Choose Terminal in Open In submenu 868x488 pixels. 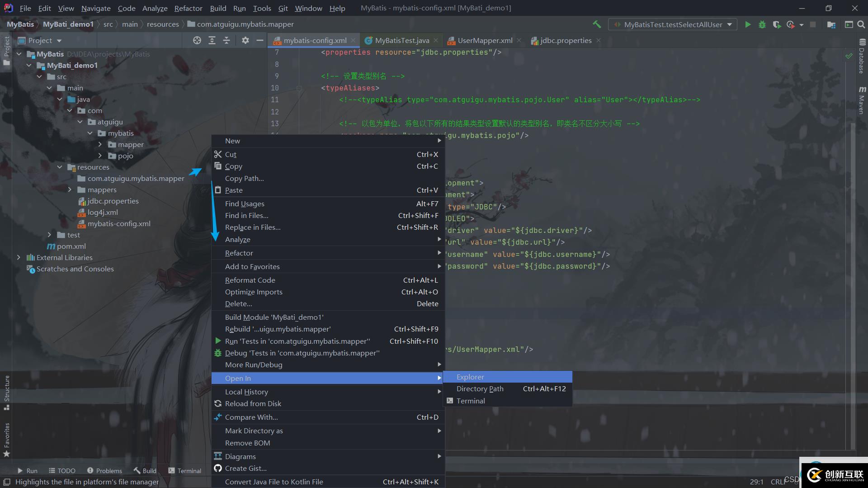[x=508, y=401]
